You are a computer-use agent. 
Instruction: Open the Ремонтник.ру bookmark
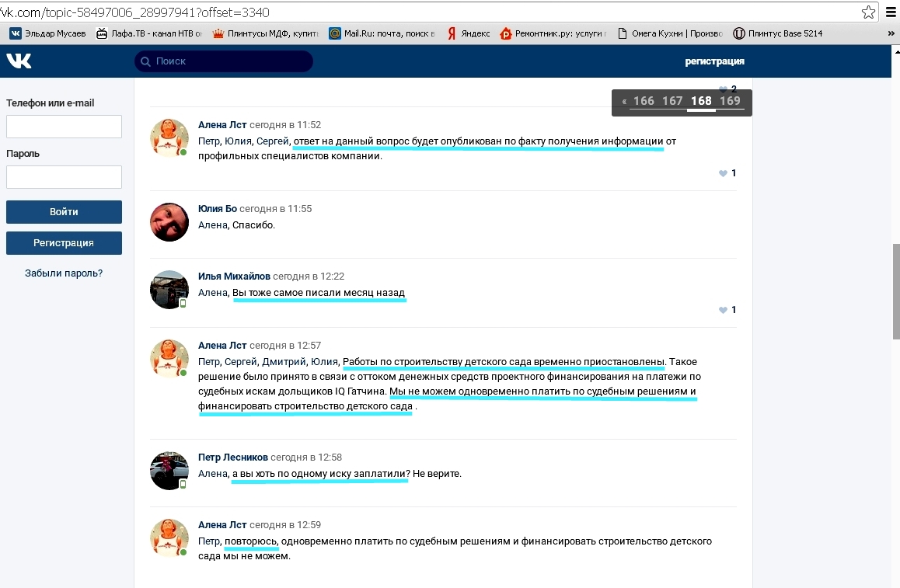553,33
